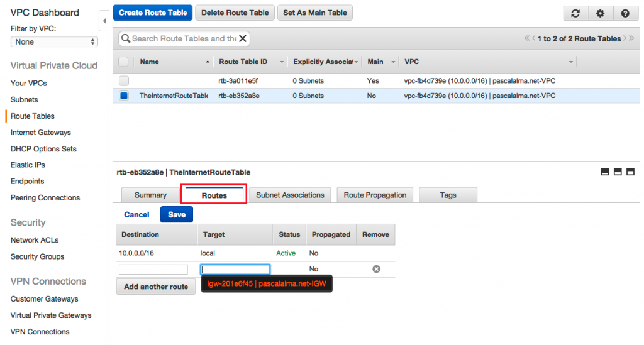This screenshot has width=644, height=345.
Task: Open the help question mark
Action: tap(625, 13)
